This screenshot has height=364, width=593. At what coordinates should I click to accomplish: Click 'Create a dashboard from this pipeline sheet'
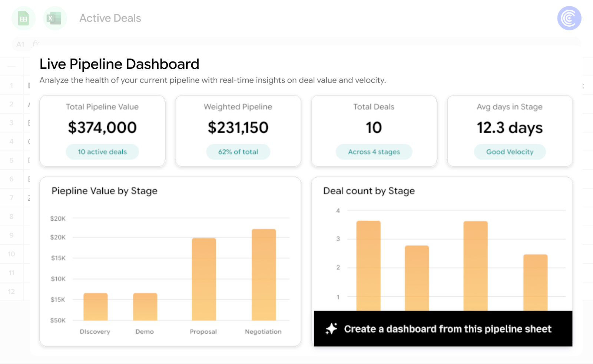pos(448,329)
